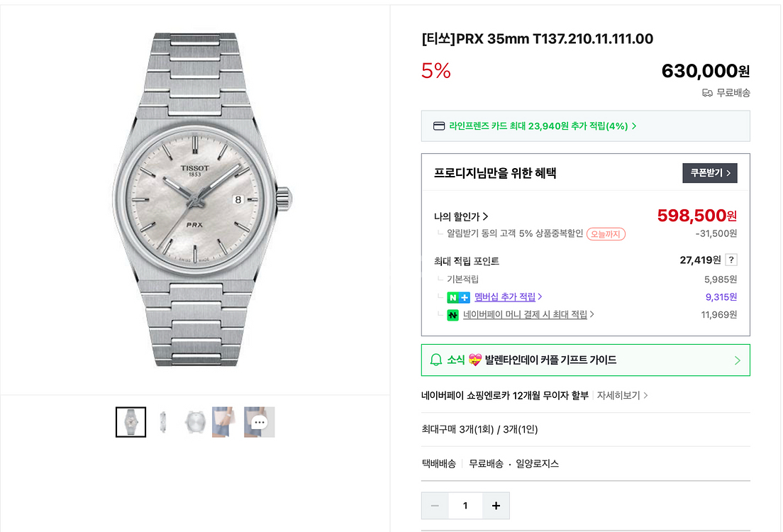Image resolution: width=783 pixels, height=532 pixels.
Task: Click the Naver Pay money icon
Action: pos(452,315)
